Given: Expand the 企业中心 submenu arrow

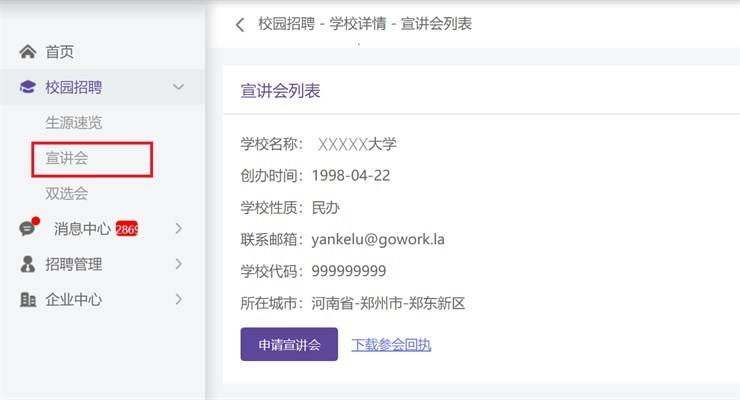Looking at the screenshot, I should (178, 299).
